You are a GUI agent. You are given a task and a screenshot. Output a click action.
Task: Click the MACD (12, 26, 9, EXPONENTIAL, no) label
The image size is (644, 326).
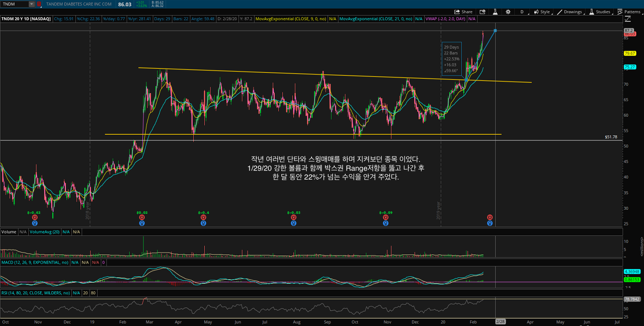tap(35, 263)
